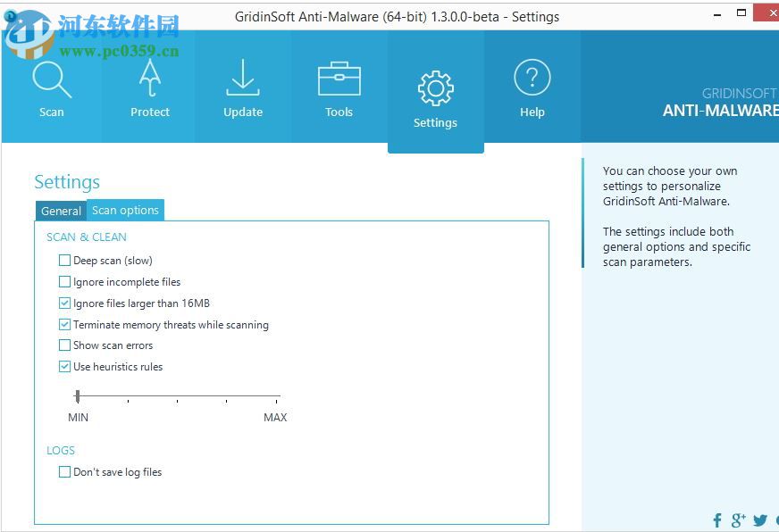Open the Google+ share icon

739,520
